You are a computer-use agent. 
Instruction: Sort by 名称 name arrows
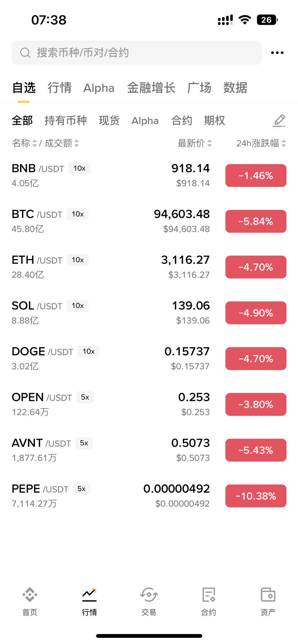point(35,143)
